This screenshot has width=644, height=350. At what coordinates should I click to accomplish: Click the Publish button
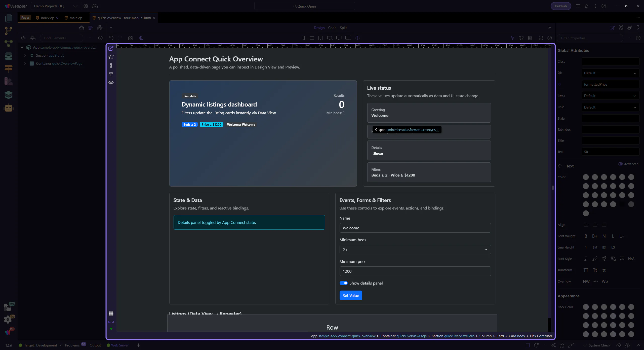[561, 6]
